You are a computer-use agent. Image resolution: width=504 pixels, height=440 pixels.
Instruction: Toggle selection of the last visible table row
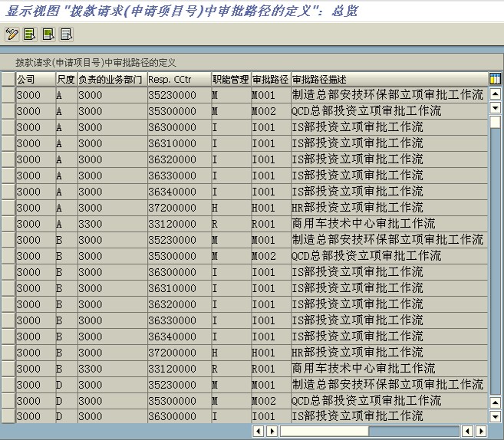(x=8, y=416)
